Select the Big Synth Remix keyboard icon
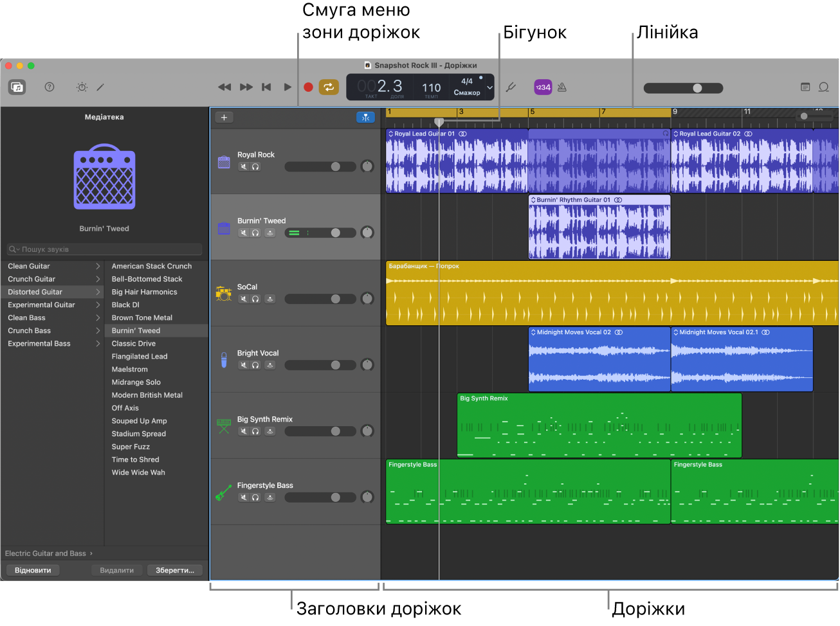The width and height of the screenshot is (840, 626). click(x=224, y=425)
